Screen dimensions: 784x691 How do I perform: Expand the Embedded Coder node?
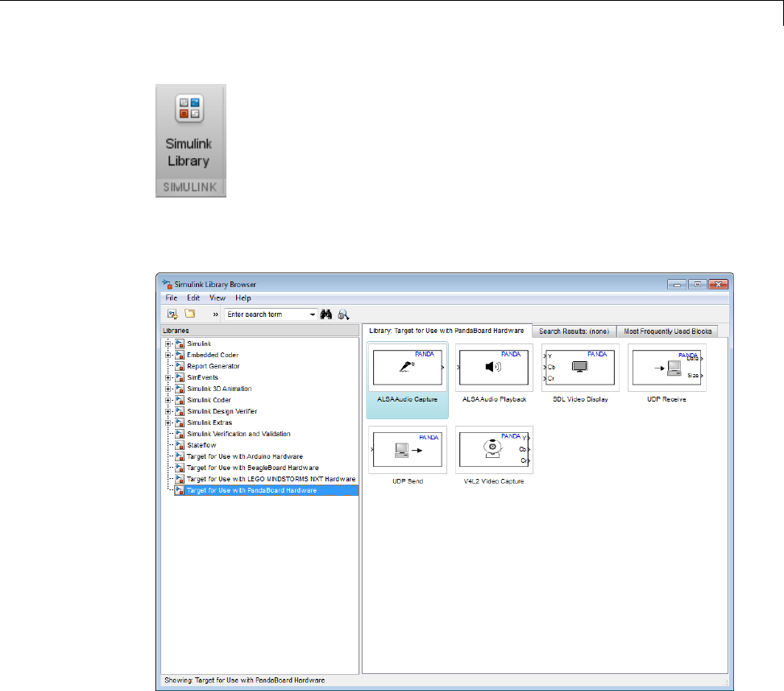pyautogui.click(x=168, y=356)
